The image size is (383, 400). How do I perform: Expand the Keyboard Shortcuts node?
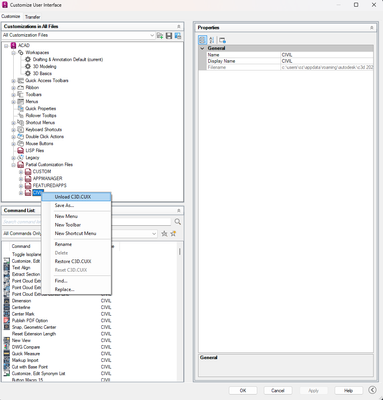click(13, 130)
